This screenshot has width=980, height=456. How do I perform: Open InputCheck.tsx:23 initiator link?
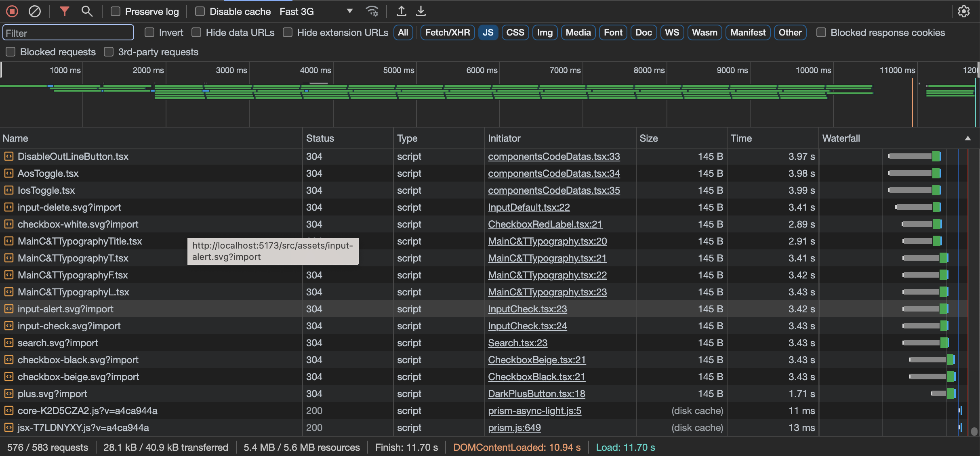click(x=527, y=309)
